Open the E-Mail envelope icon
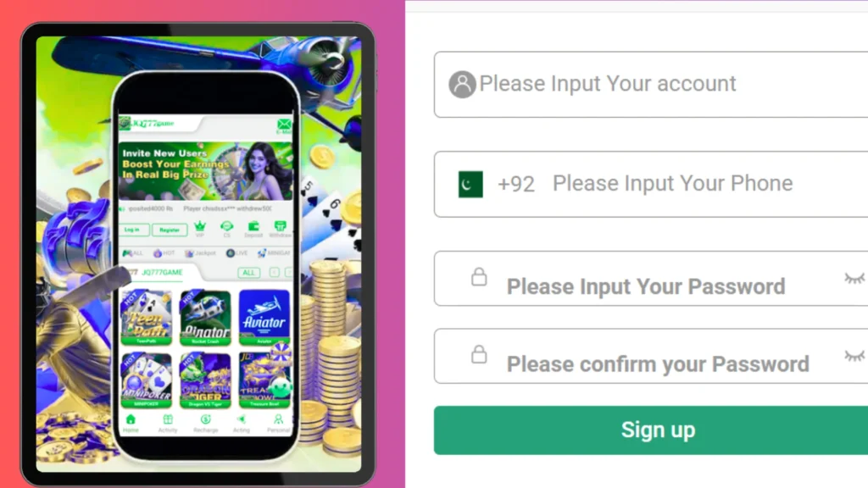 pos(283,125)
